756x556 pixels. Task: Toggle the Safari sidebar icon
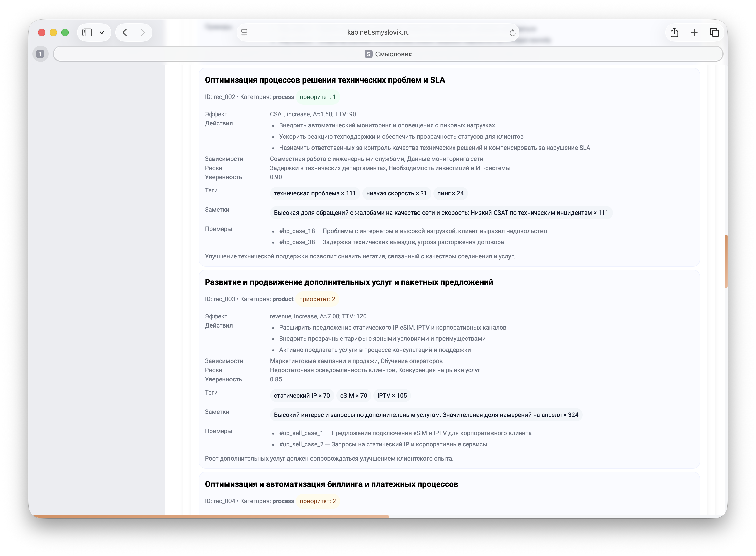[87, 32]
